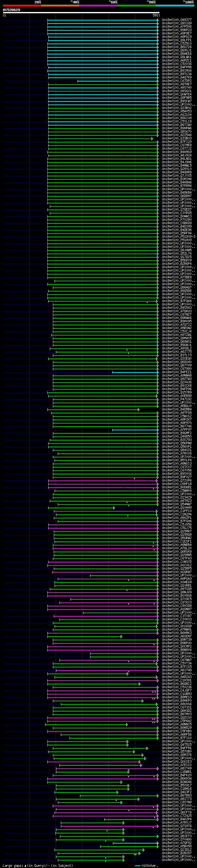Image resolution: width=197 pixels, height=868 pixels.
Task: Select hit label UniRef100_B8AEE6
Action: pyautogui.click(x=177, y=54)
